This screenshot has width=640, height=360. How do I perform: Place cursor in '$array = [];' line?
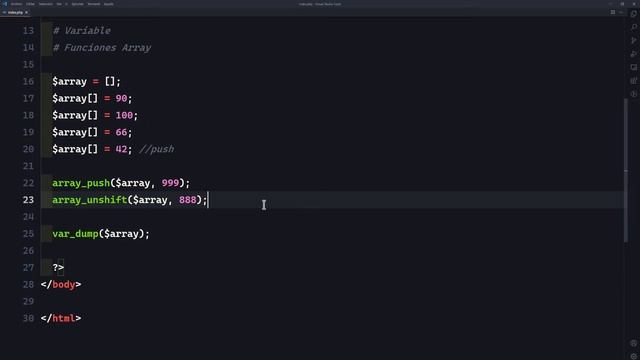pyautogui.click(x=87, y=81)
